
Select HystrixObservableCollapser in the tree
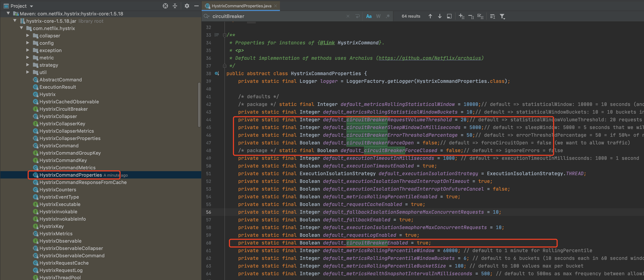(71, 248)
